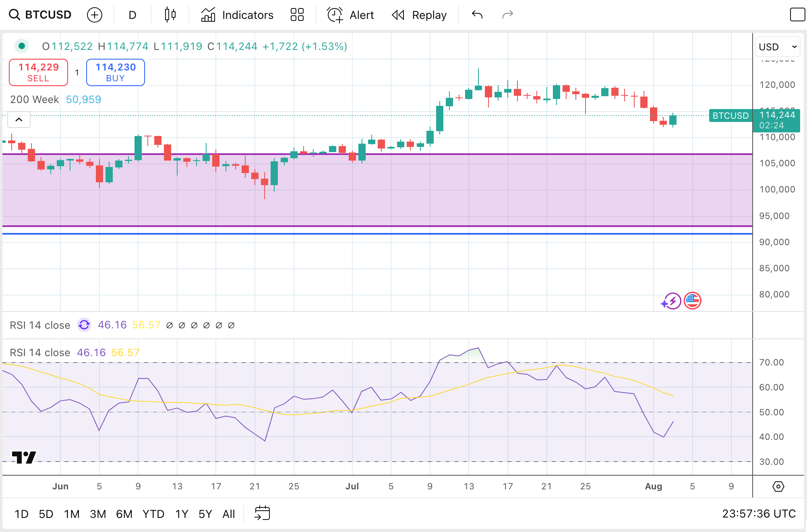
Task: Click the add symbol plus icon
Action: pyautogui.click(x=95, y=15)
